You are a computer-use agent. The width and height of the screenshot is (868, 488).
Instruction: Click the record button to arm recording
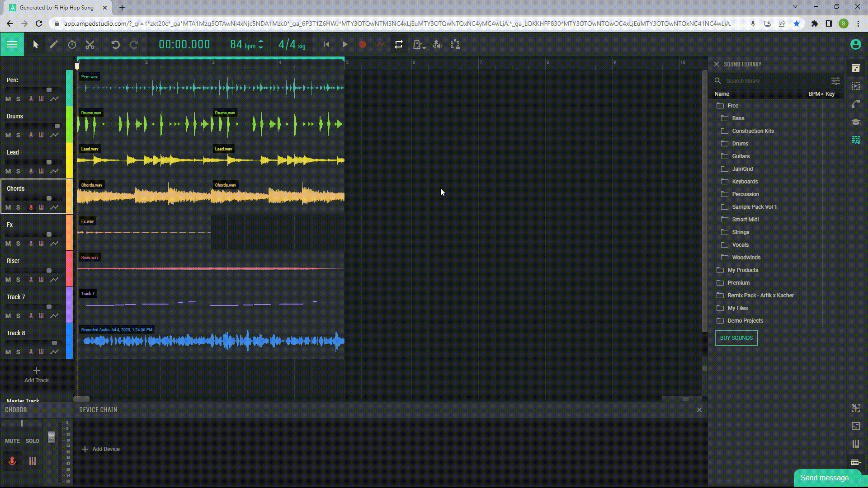tap(363, 45)
